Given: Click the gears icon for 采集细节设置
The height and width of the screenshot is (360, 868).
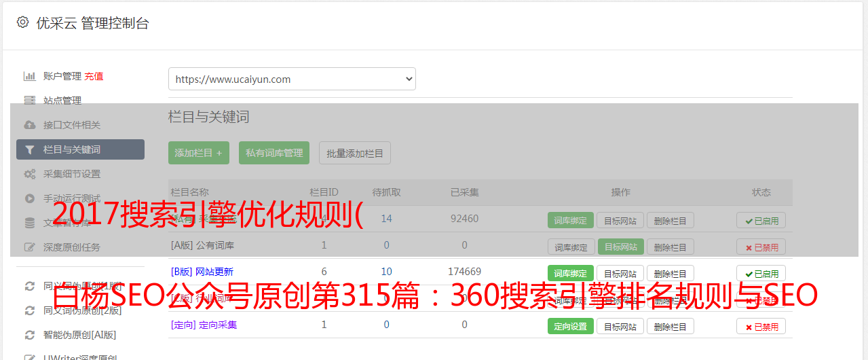Looking at the screenshot, I should pyautogui.click(x=29, y=174).
